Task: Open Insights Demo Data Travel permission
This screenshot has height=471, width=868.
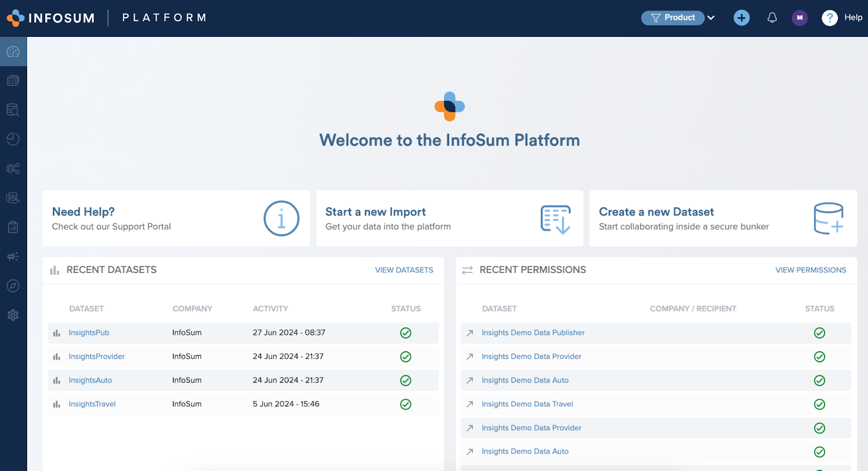Action: (527, 404)
